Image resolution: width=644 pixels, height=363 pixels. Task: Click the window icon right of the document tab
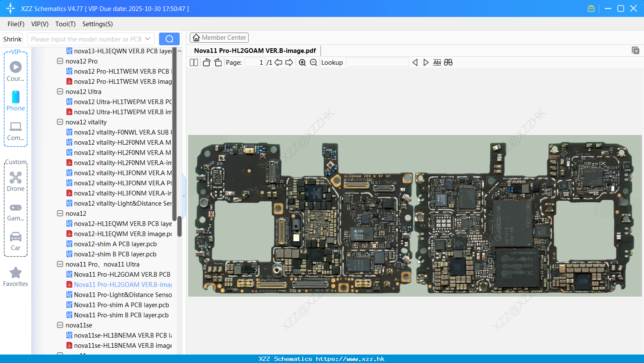(x=635, y=50)
